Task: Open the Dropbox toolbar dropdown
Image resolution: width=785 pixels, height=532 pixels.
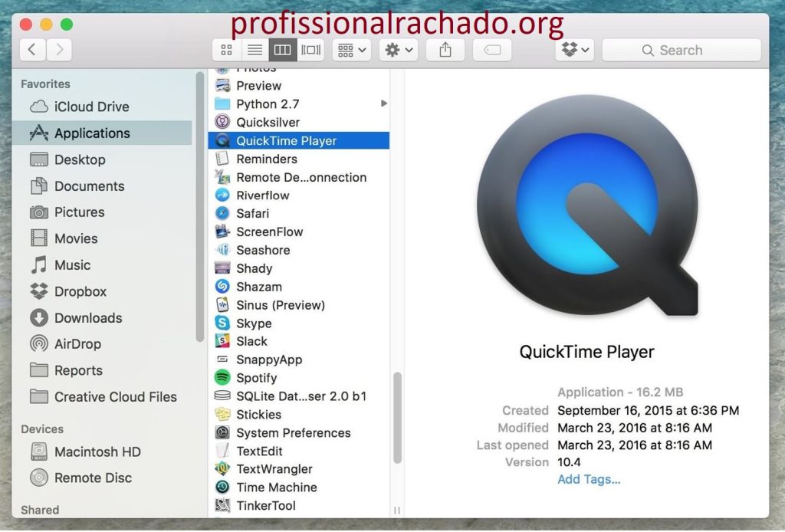Action: click(x=575, y=50)
